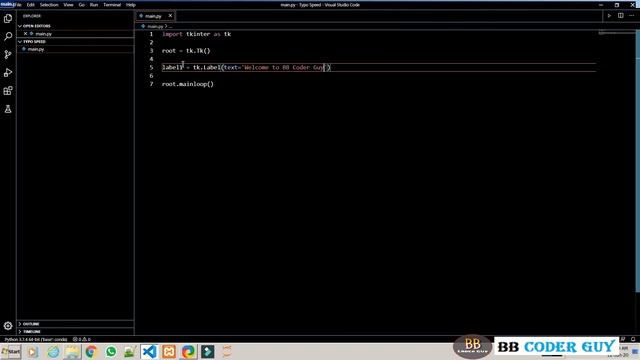This screenshot has height=360, width=640.
Task: Click the editor minimap
Action: click(x=616, y=33)
